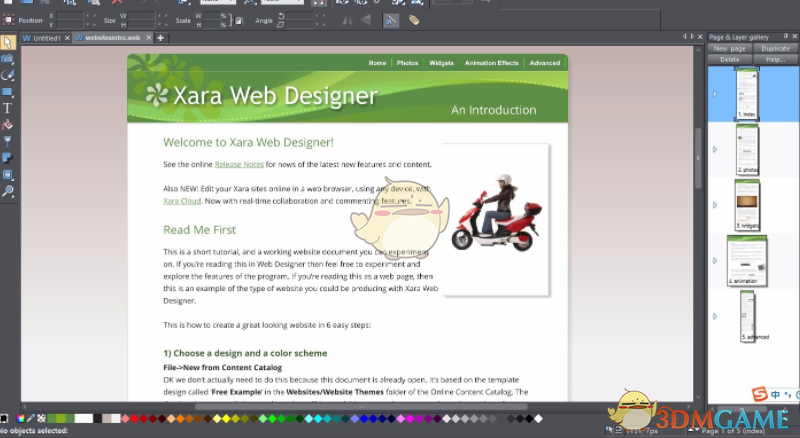Select the Selector arrow tool
The width and height of the screenshot is (800, 438).
point(8,42)
